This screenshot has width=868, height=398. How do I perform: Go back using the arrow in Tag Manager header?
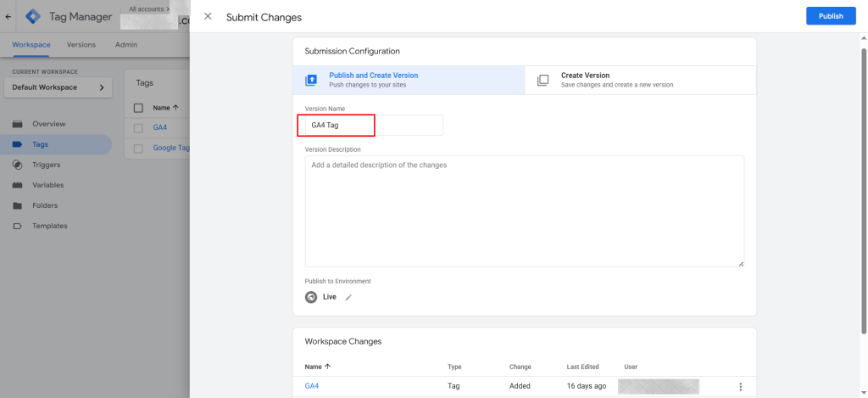[8, 17]
